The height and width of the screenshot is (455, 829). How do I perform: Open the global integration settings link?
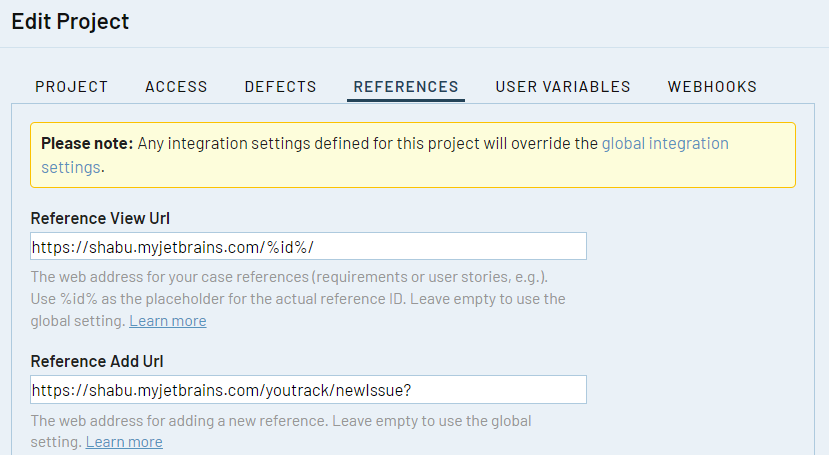click(x=665, y=144)
